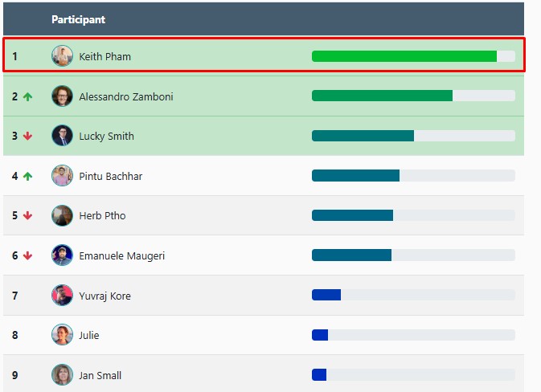This screenshot has width=541, height=392.
Task: Open Keith Pham's name link
Action: [x=105, y=57]
